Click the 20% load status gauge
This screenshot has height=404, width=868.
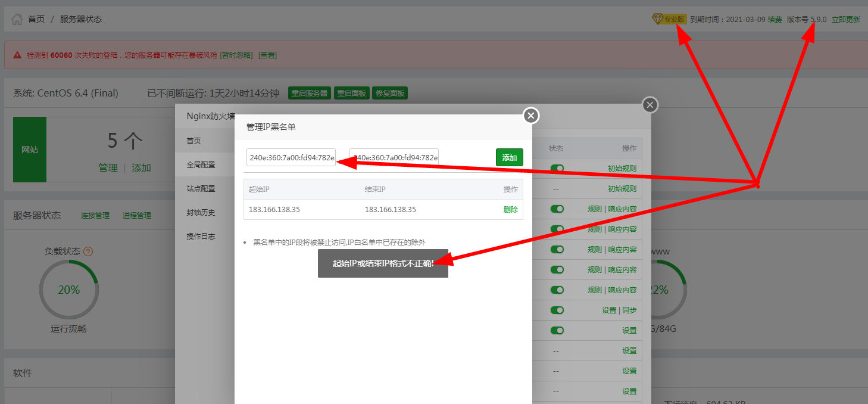pos(68,290)
